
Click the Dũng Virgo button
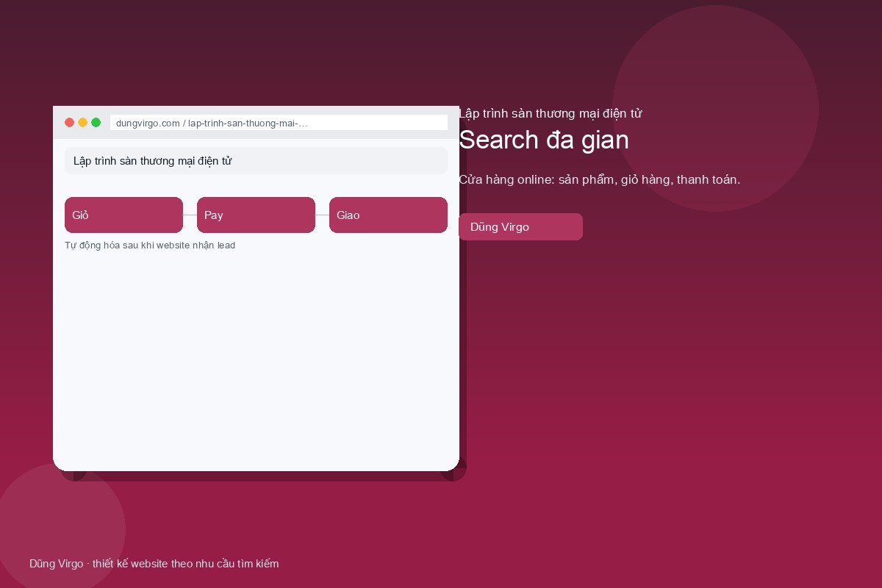click(520, 227)
